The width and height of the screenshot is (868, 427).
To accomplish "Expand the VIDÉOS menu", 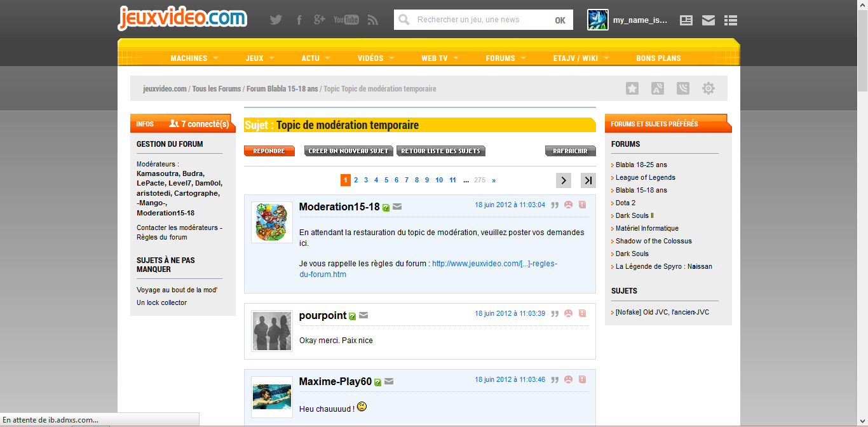I will coord(376,58).
